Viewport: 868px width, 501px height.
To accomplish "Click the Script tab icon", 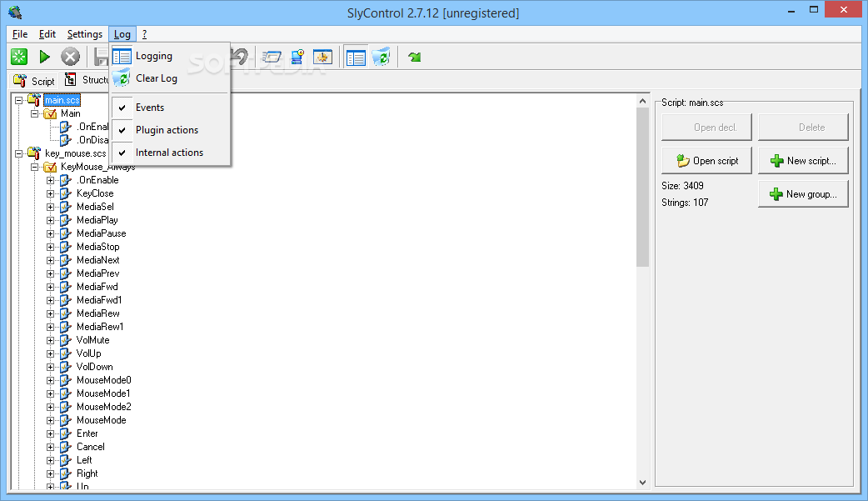I will pos(20,80).
